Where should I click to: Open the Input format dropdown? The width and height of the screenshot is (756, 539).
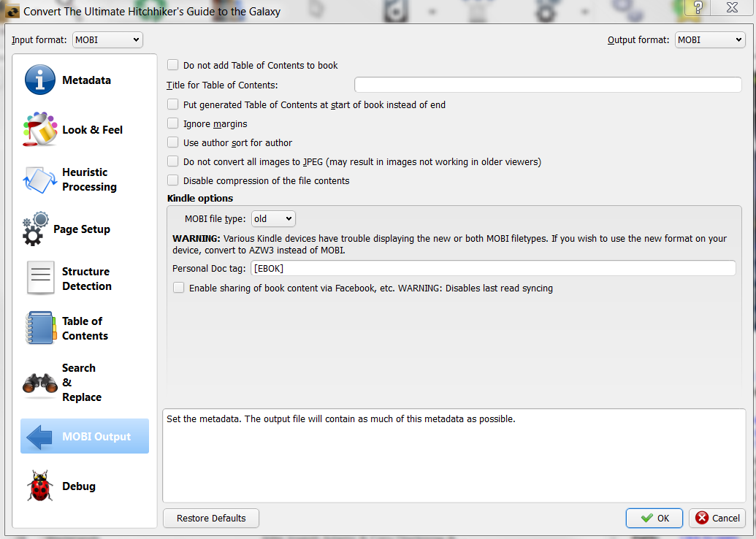tap(107, 40)
